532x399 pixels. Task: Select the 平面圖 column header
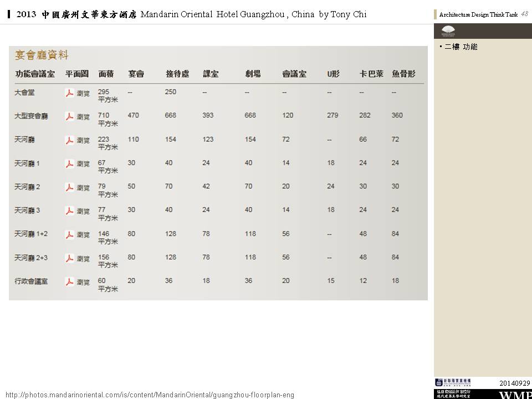tap(76, 74)
